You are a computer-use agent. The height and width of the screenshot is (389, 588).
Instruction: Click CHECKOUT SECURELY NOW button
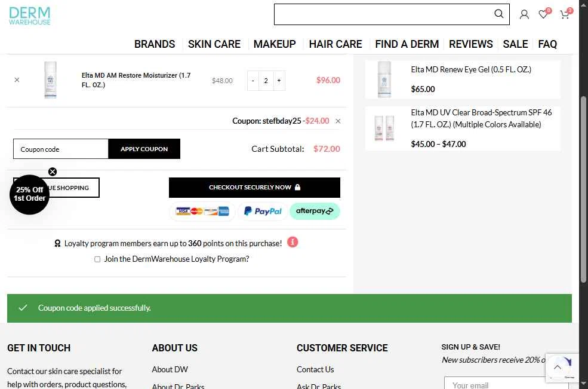254,188
